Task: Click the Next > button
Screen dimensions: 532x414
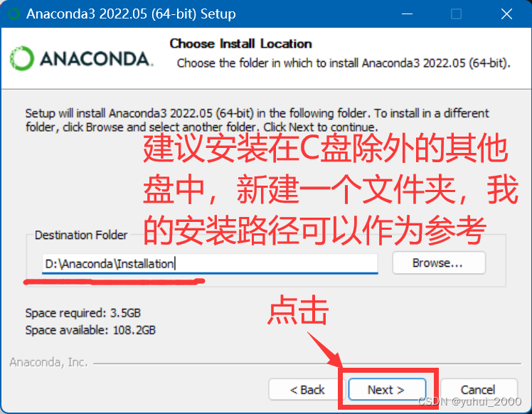Action: point(387,390)
